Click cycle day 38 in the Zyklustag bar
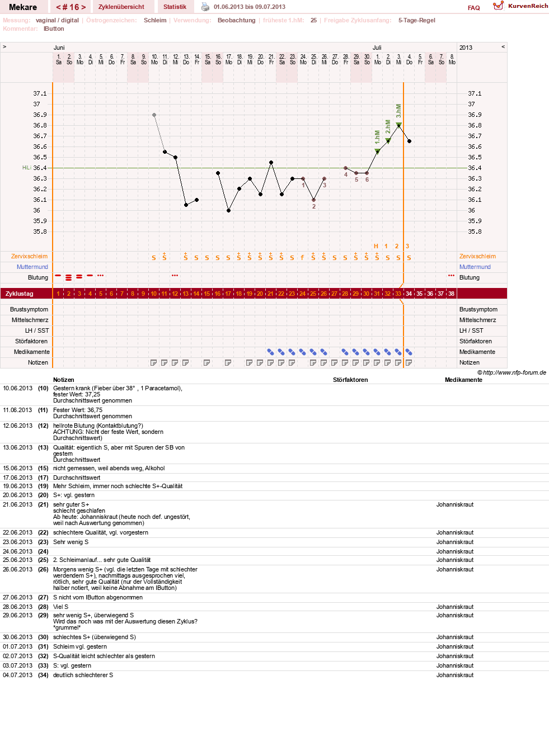This screenshot has width=549, height=756. [x=452, y=294]
